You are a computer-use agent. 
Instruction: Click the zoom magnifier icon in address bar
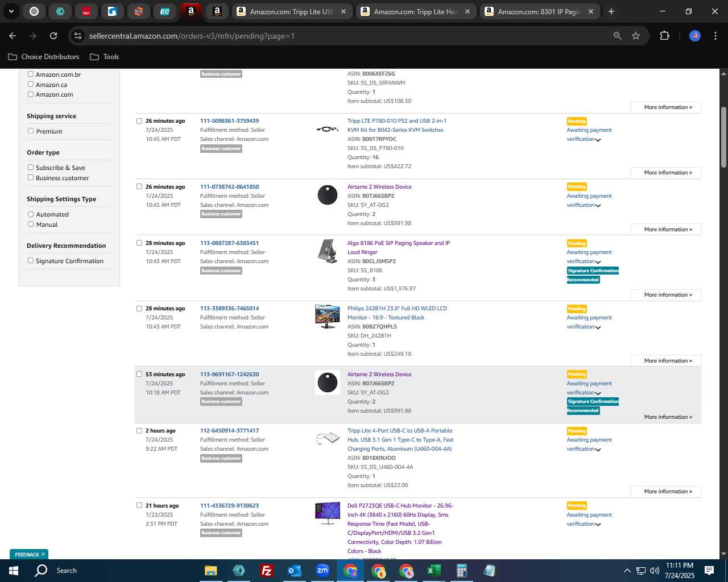pos(618,36)
